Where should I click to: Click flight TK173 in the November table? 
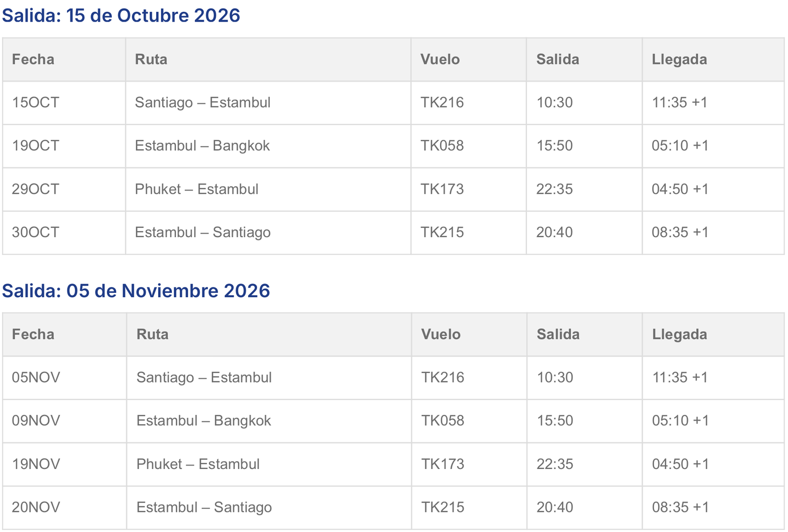[443, 464]
